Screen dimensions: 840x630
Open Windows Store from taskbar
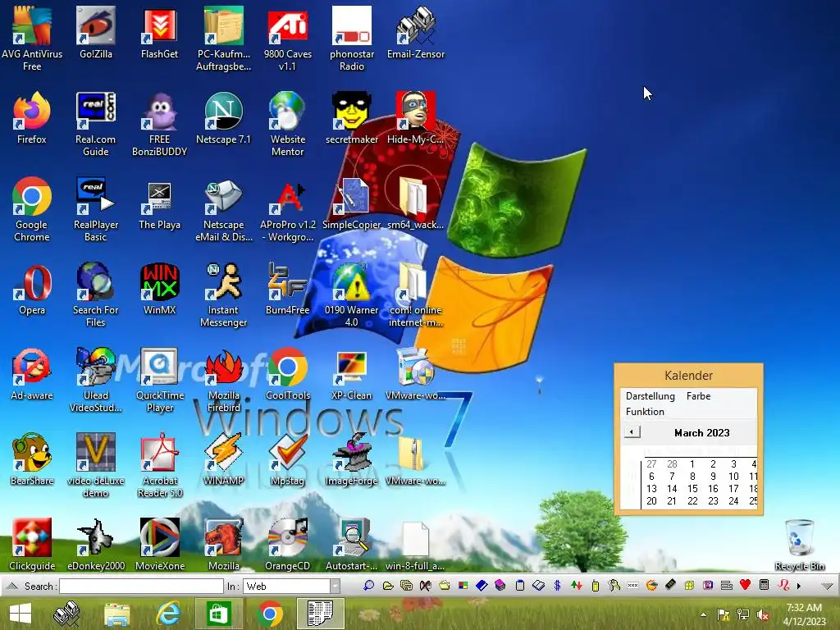(217, 614)
